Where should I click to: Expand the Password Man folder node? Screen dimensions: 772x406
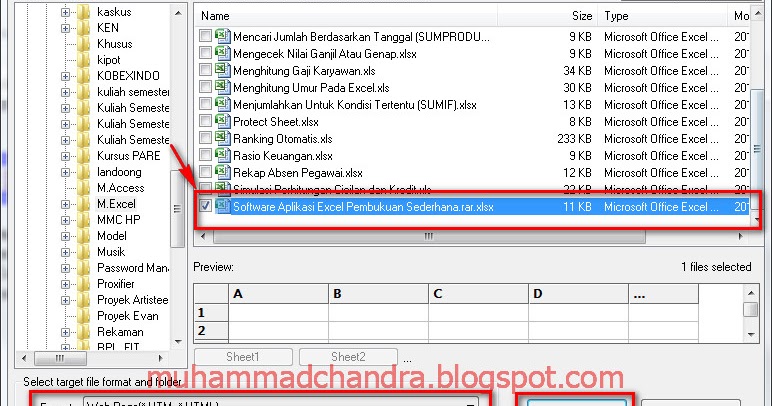[65, 268]
